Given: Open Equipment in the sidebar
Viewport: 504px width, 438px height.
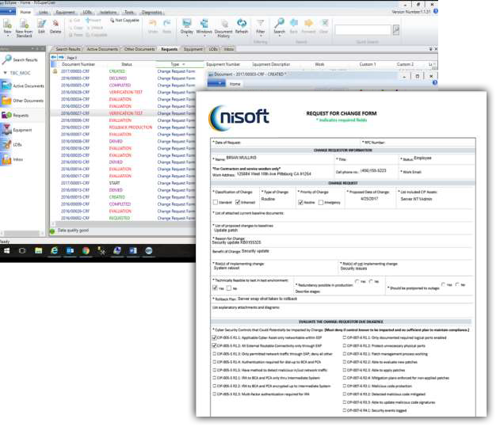Looking at the screenshot, I should tap(22, 130).
